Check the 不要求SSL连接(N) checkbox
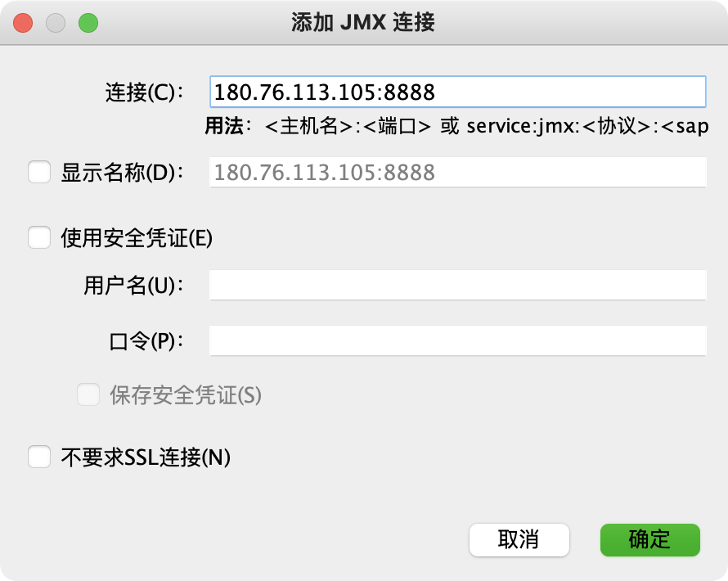 click(x=39, y=457)
